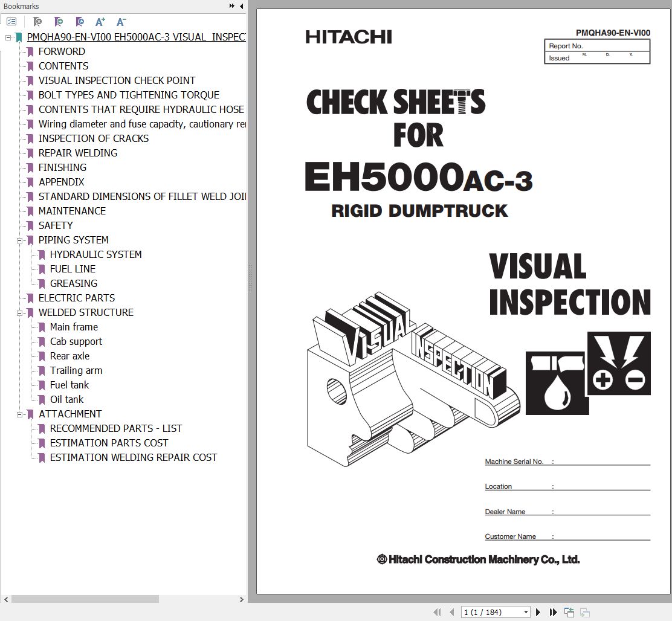
Task: Open the Cab support bookmark
Action: tap(76, 342)
